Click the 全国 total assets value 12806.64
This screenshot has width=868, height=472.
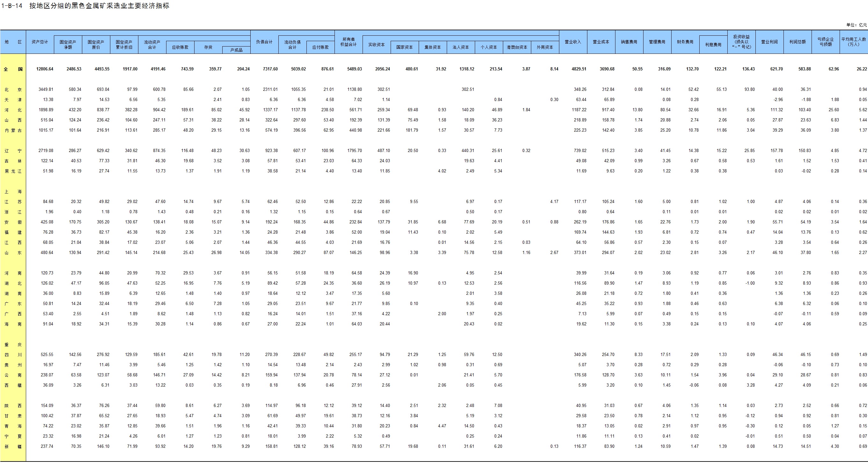pos(44,69)
